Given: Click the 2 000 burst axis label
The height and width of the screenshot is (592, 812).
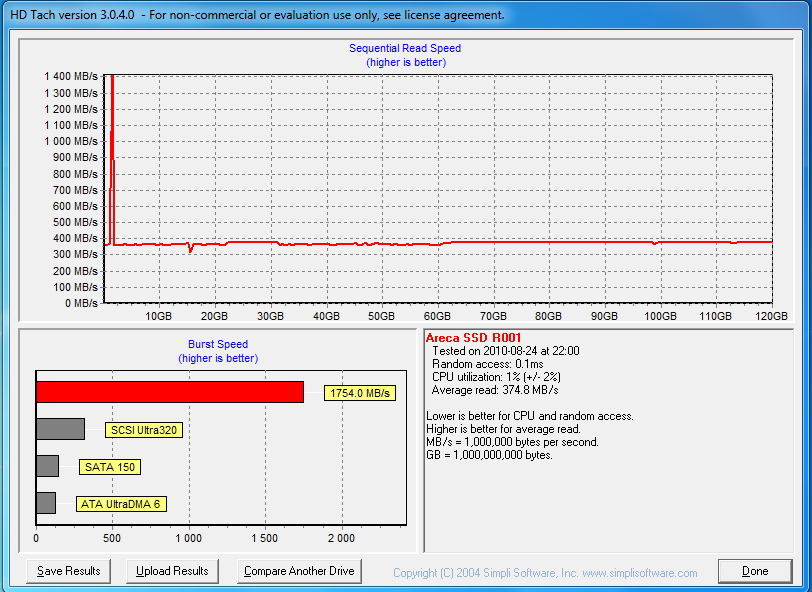Looking at the screenshot, I should (x=341, y=538).
